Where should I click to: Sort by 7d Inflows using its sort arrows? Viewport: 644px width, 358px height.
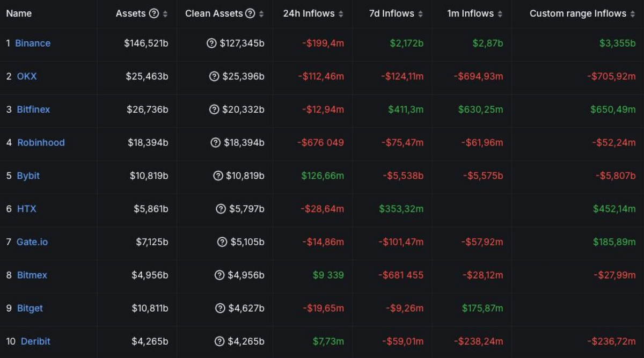point(421,14)
